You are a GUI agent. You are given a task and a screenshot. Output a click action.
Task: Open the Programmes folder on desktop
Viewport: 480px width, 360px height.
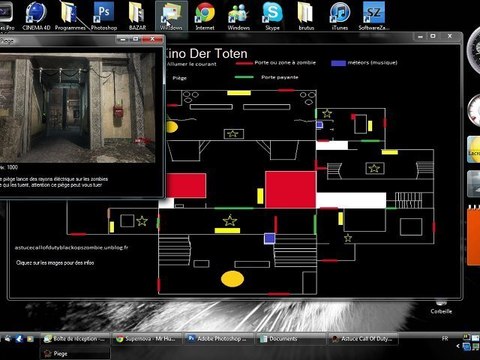click(70, 16)
